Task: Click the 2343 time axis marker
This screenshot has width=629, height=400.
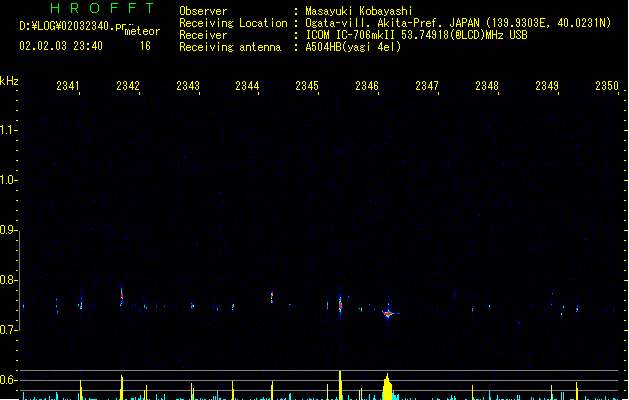Action: 188,85
